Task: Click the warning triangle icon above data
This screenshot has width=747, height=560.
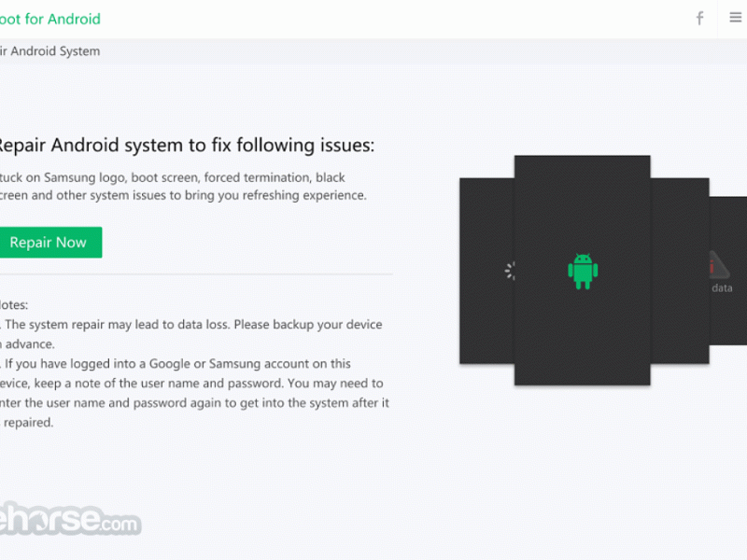Action: (x=719, y=265)
